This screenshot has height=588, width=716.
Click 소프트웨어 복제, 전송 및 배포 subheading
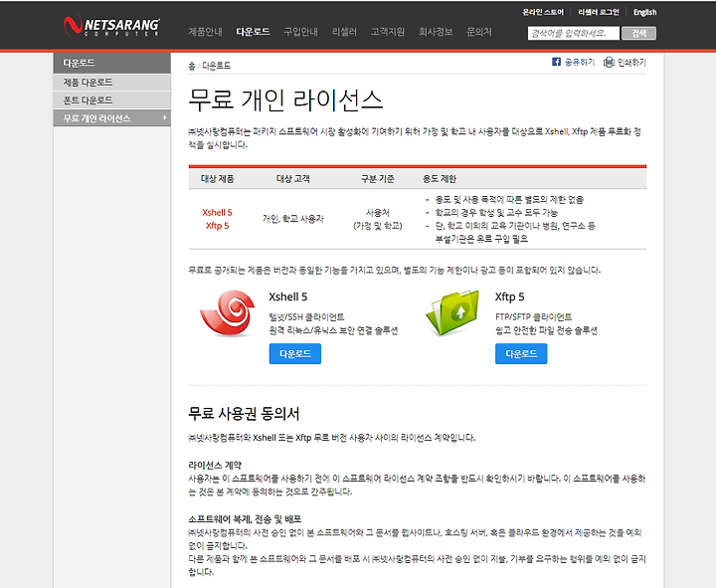245,519
